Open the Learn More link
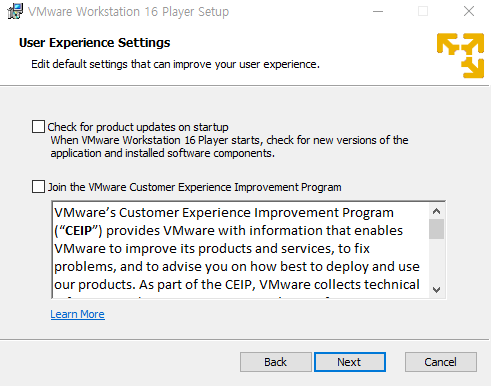Screen dimensions: 491x386 click(x=78, y=314)
